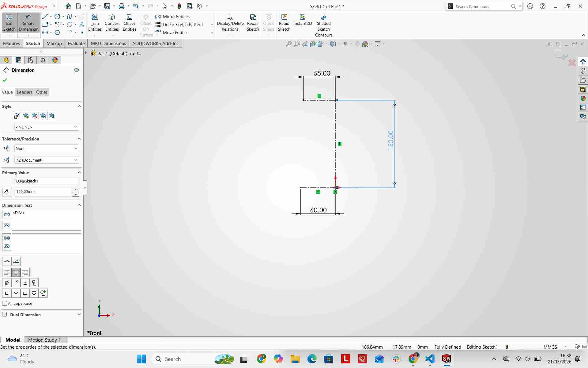Open the style <NONE> dropdown
588x368 pixels.
tap(47, 127)
